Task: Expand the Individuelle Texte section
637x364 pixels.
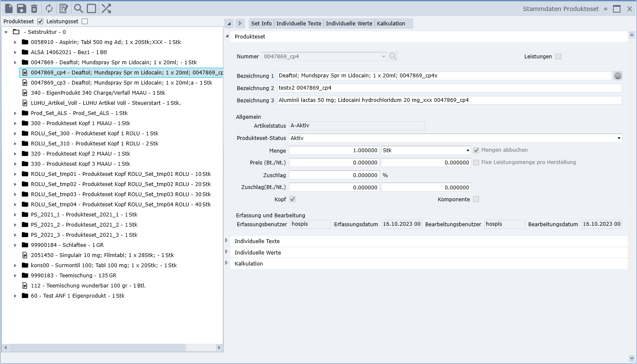Action: [227, 241]
